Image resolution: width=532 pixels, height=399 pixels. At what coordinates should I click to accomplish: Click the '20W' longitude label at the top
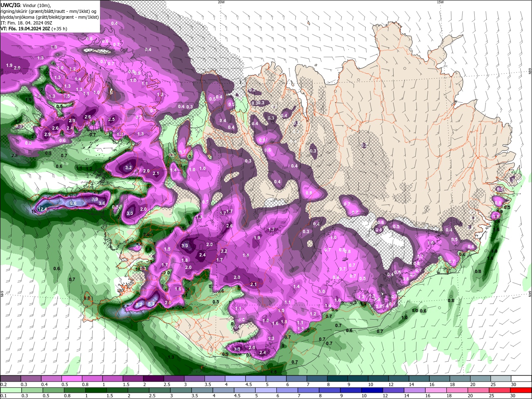[x=221, y=2]
